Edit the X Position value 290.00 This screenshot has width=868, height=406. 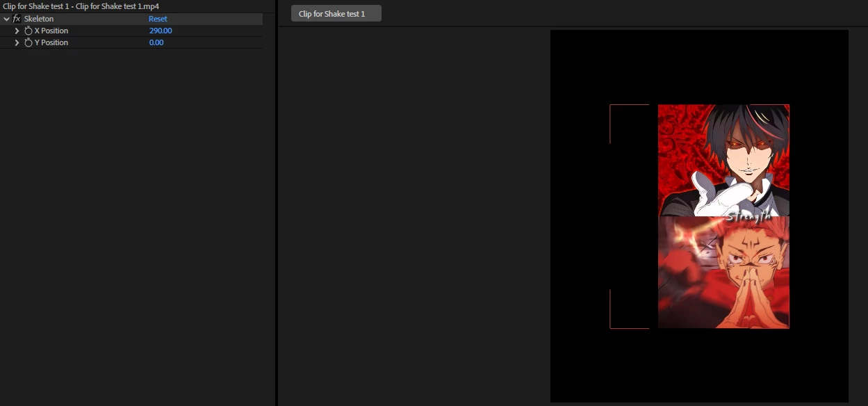point(161,31)
